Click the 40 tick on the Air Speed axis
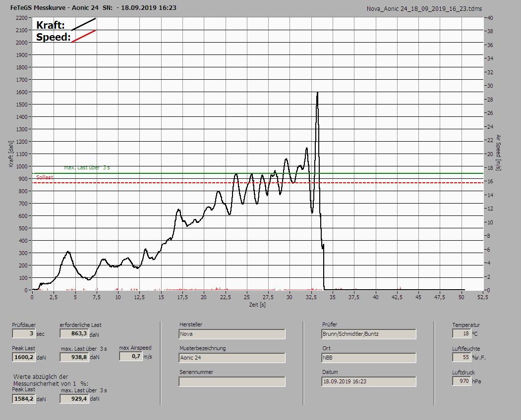This screenshot has height=420, width=521. [x=490, y=18]
